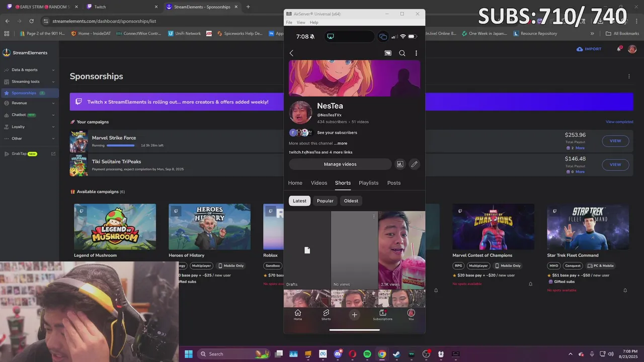Expand Loyalty section in sidebar
Image resolution: width=644 pixels, height=362 pixels.
point(29,127)
